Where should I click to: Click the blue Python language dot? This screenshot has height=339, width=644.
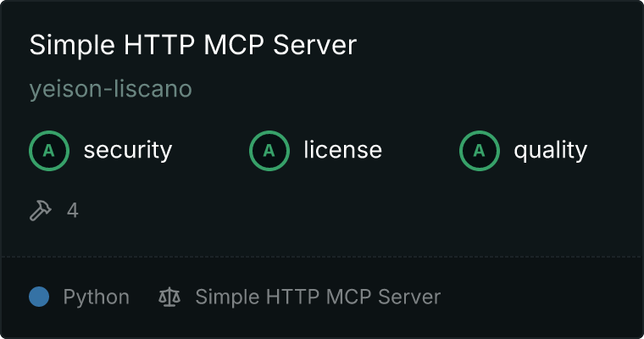39,297
